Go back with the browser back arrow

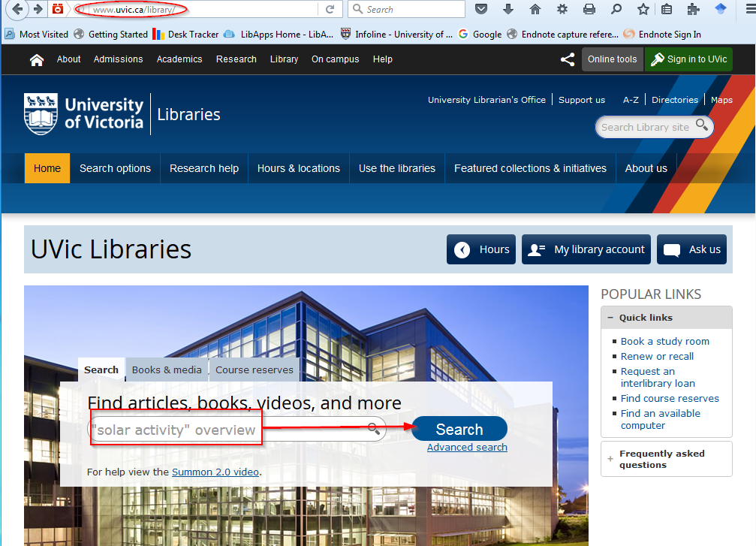point(17,9)
